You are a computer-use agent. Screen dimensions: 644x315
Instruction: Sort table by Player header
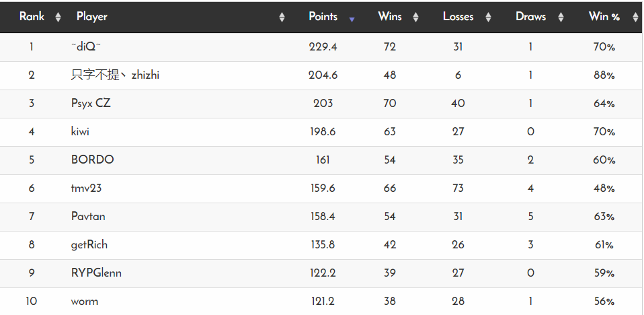(x=91, y=17)
